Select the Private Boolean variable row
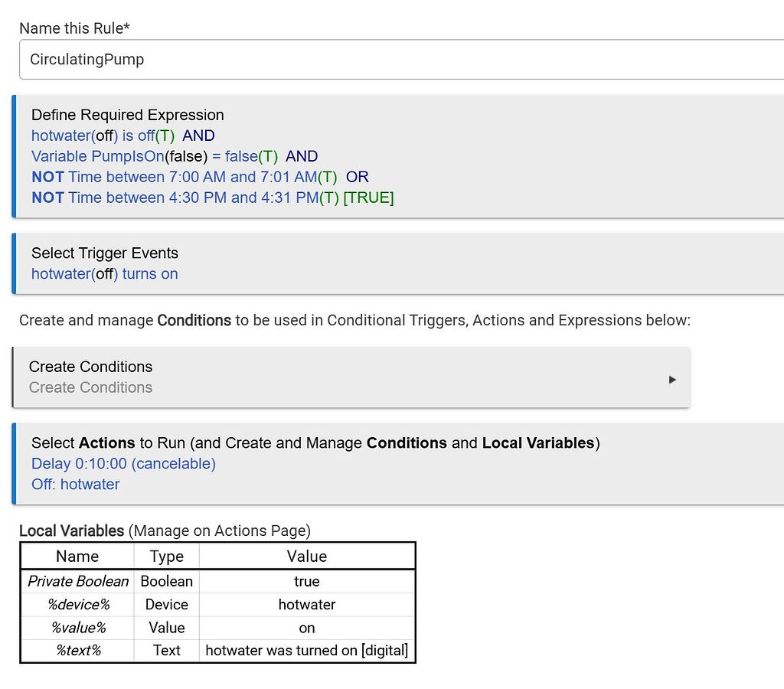 point(77,581)
